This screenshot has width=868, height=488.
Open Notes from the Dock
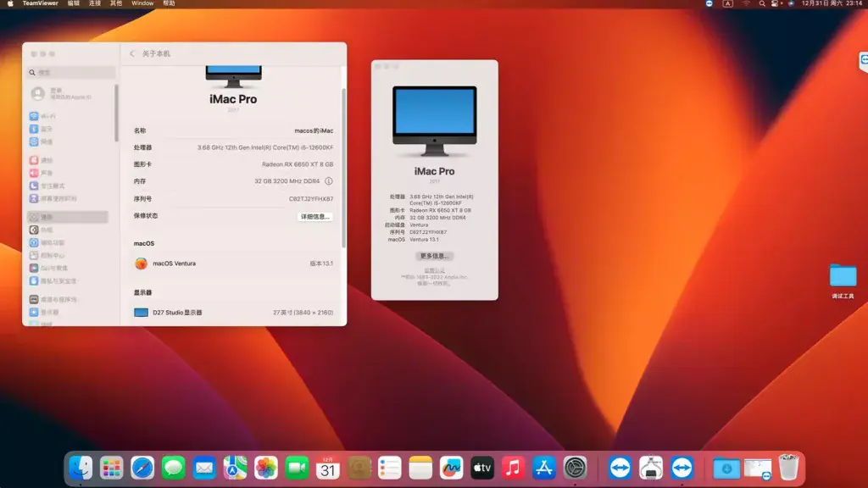point(420,468)
